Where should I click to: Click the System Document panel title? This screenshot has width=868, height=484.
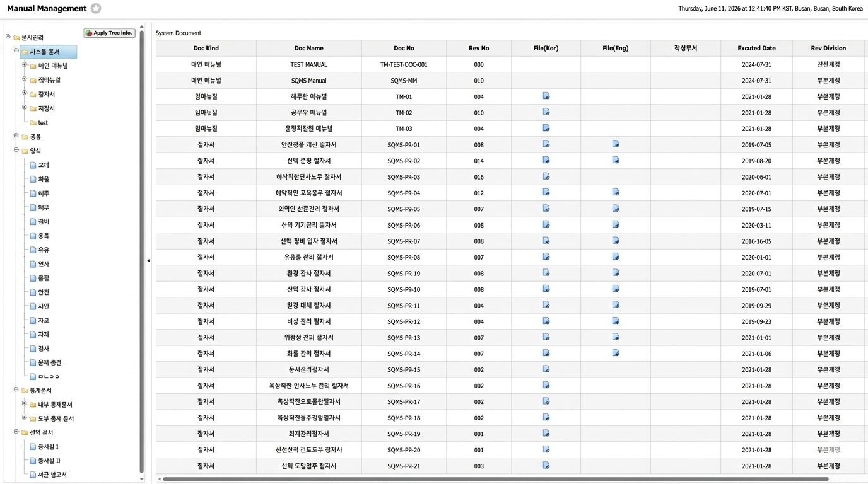[179, 33]
